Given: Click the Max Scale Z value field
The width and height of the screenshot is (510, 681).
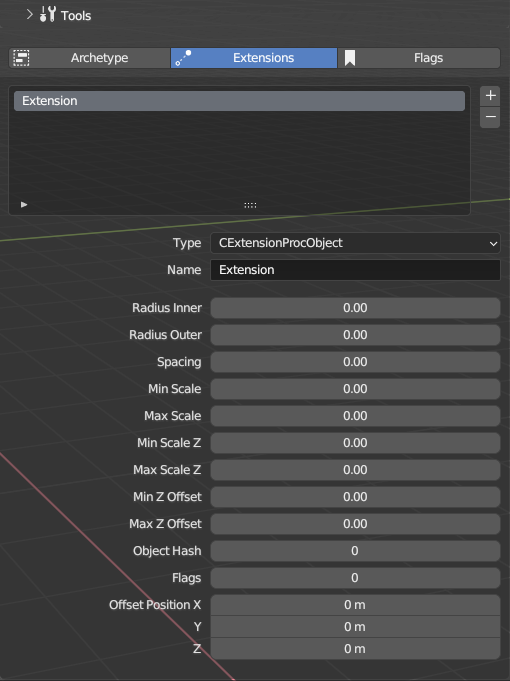Looking at the screenshot, I should click(x=355, y=470).
